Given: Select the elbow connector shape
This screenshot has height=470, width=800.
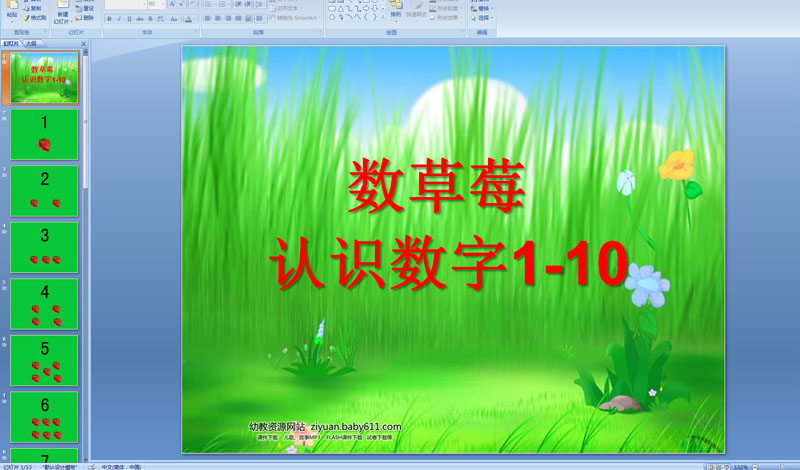Looking at the screenshot, I should coord(349,9).
